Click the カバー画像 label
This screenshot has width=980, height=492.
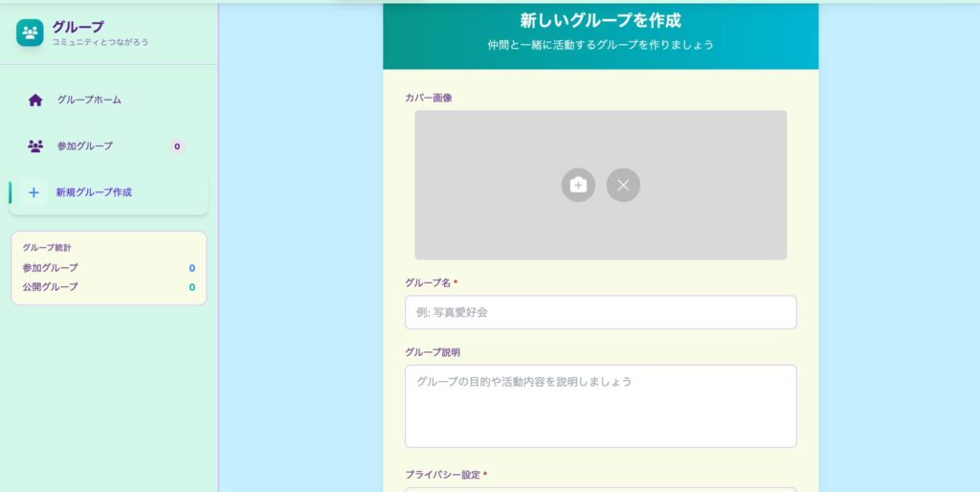click(x=428, y=98)
